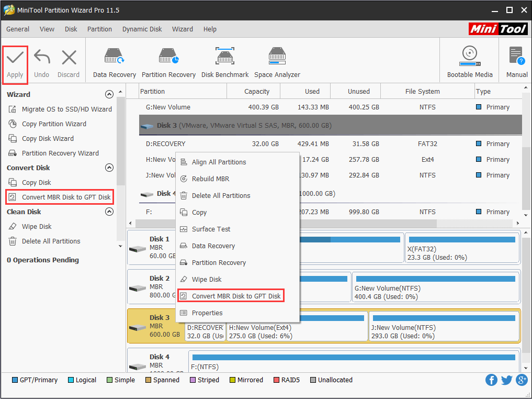
Task: Collapse the Convert Disk section
Action: point(109,168)
